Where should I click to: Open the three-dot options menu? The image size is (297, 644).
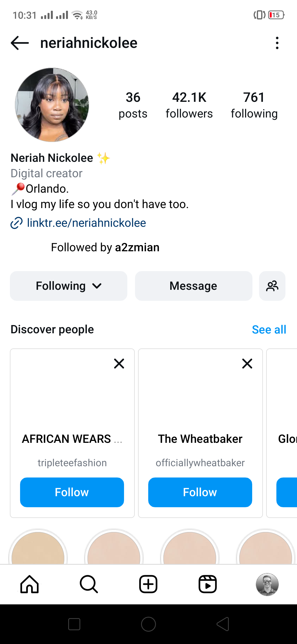[277, 43]
